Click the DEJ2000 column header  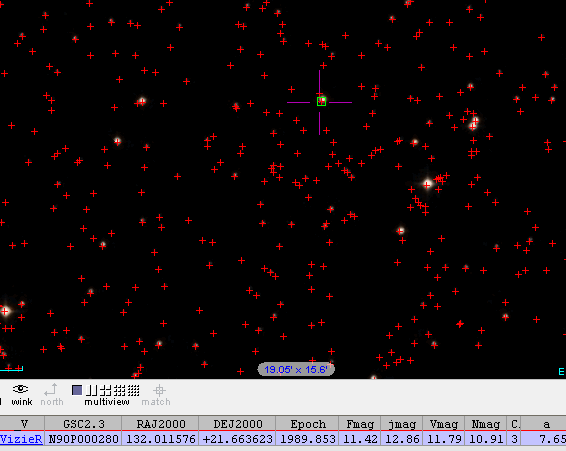pos(238,424)
